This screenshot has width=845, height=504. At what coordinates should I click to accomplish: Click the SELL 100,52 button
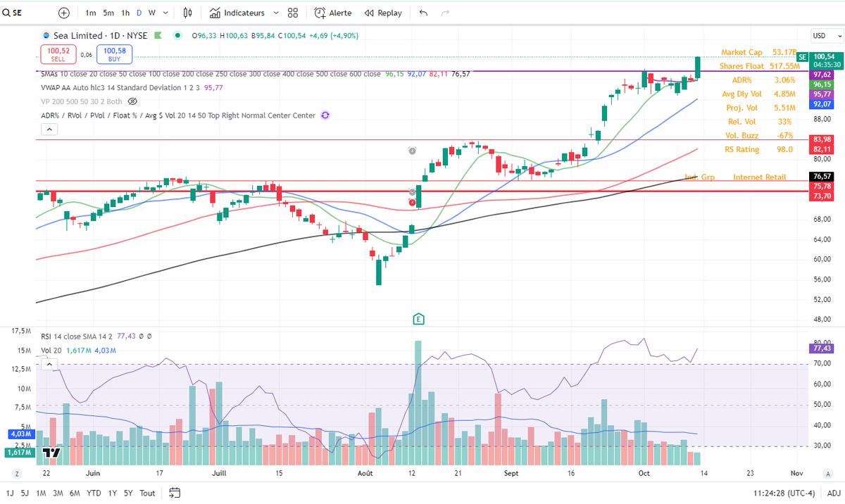[58, 54]
